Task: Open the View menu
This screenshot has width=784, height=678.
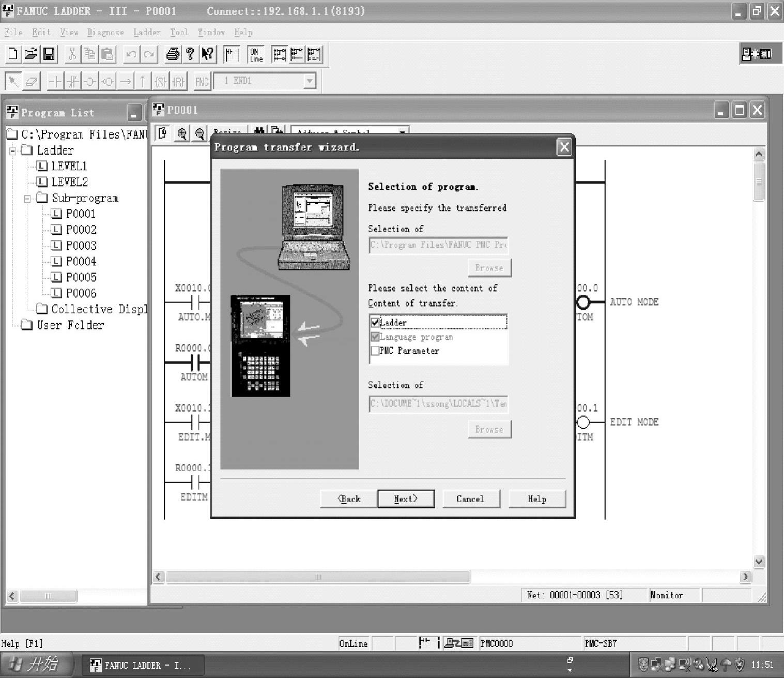Action: 69,32
